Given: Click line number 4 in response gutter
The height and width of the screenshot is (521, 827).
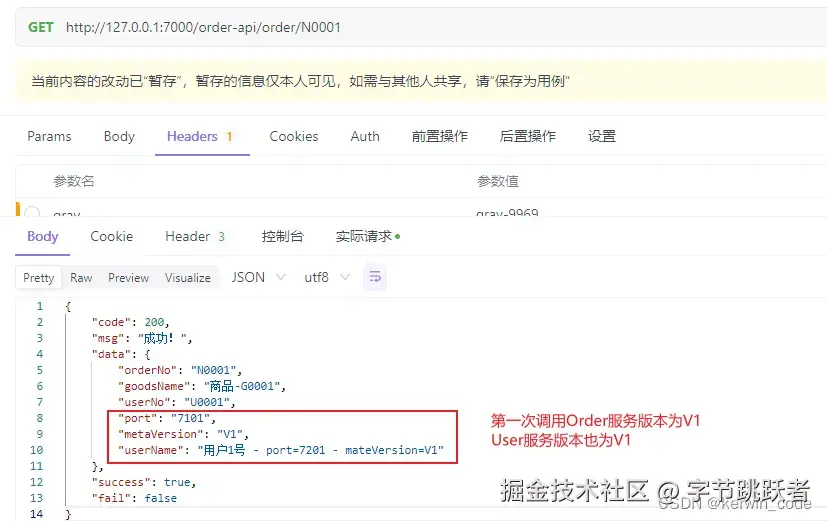Looking at the screenshot, I should coord(40,354).
